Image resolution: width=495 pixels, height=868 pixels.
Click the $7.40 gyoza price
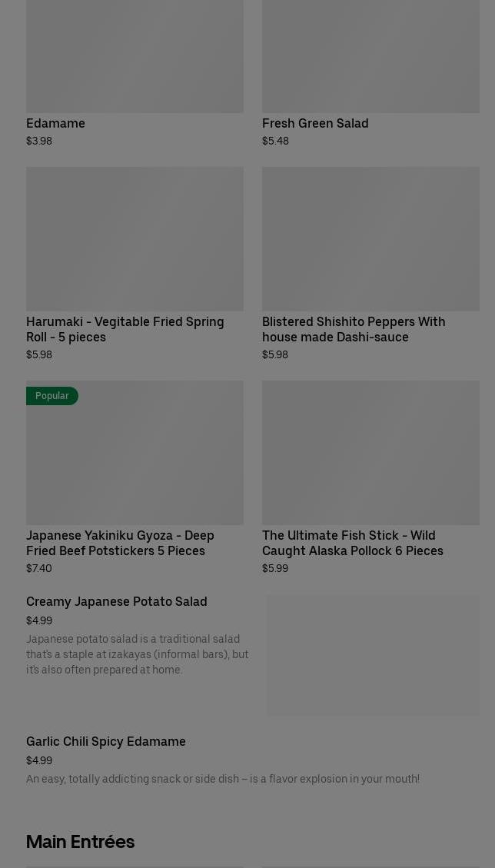(x=39, y=569)
